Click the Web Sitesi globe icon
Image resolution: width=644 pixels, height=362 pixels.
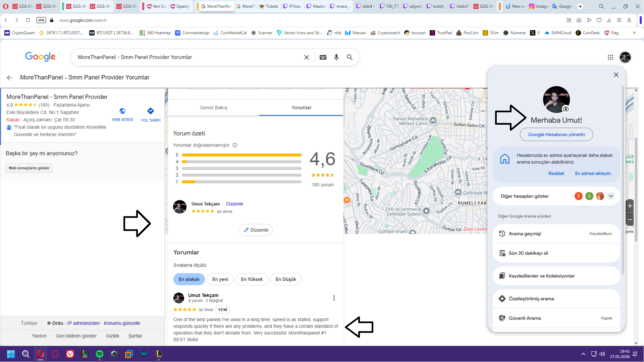pyautogui.click(x=122, y=111)
